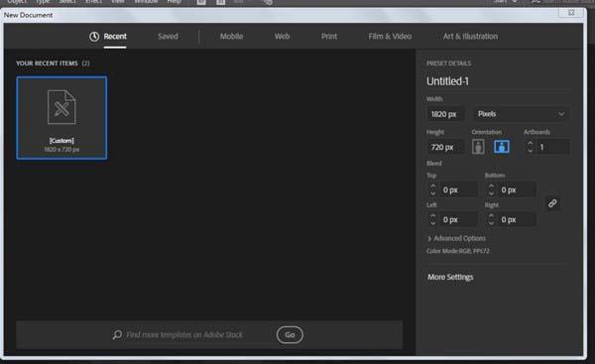Select portrait orientation icon
Screen dimensions: 595x364
click(x=478, y=147)
